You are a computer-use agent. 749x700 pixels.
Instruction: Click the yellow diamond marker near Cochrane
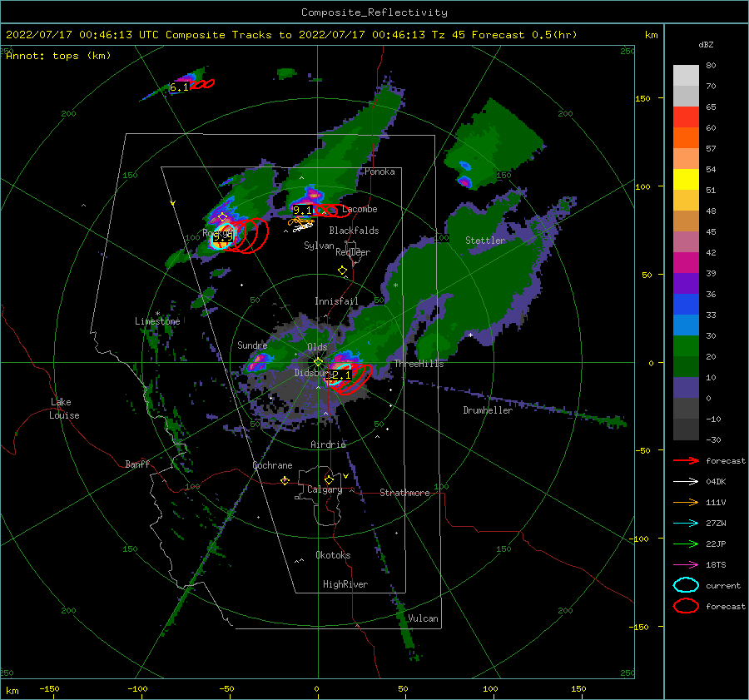tap(285, 481)
